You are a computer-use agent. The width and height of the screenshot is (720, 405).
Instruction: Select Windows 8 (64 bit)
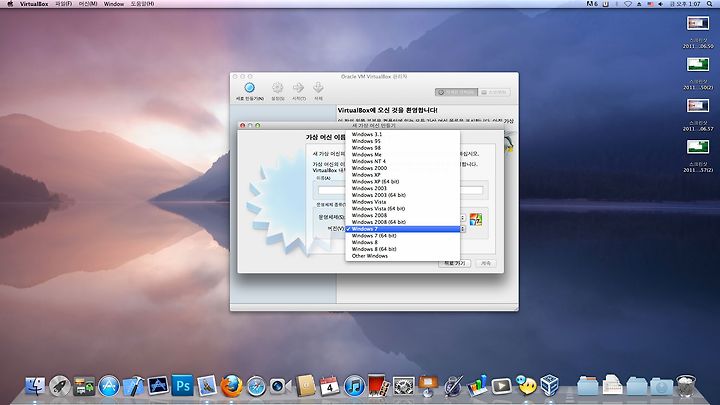pyautogui.click(x=402, y=249)
